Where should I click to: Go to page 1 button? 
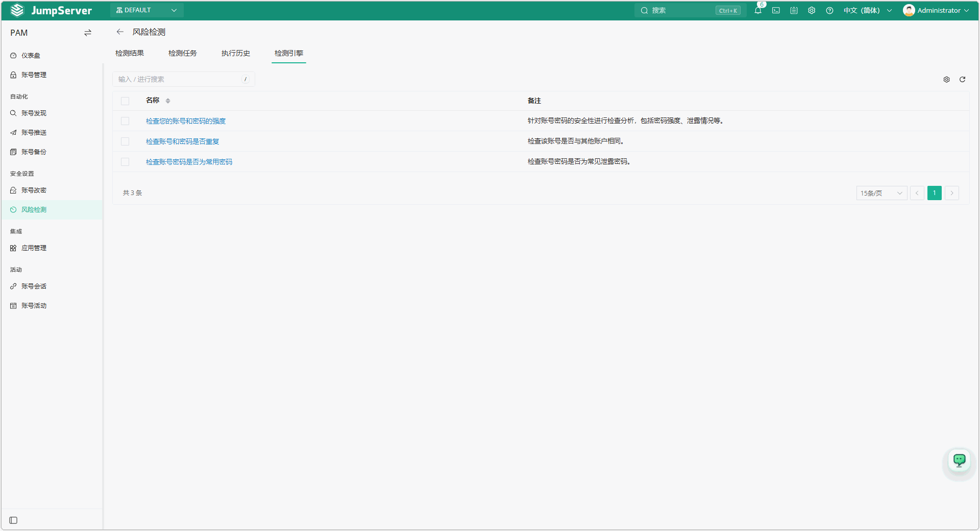coord(935,193)
